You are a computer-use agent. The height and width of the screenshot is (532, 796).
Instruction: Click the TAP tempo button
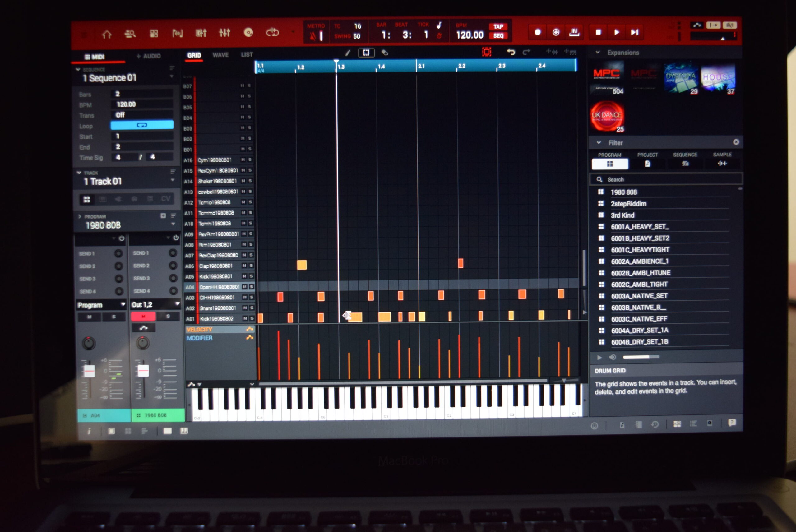coord(498,27)
